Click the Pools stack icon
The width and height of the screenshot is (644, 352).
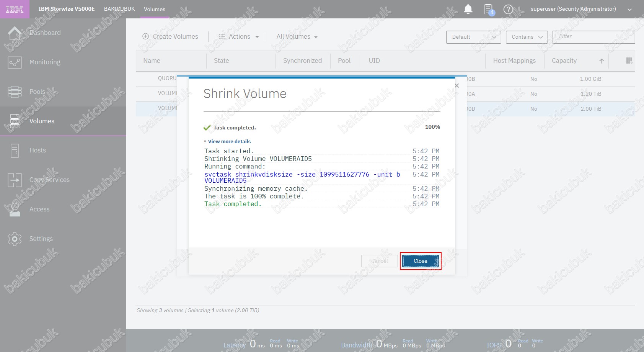(x=15, y=92)
